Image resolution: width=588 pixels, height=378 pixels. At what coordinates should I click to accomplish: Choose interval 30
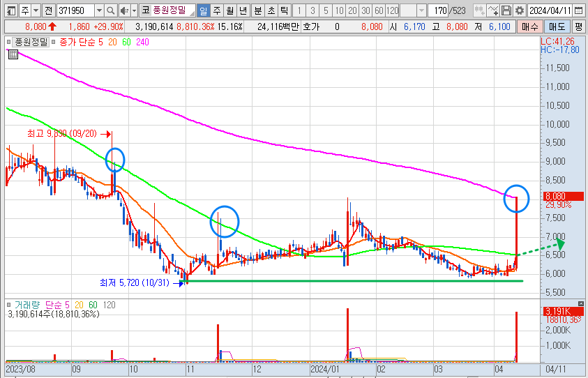pyautogui.click(x=365, y=10)
